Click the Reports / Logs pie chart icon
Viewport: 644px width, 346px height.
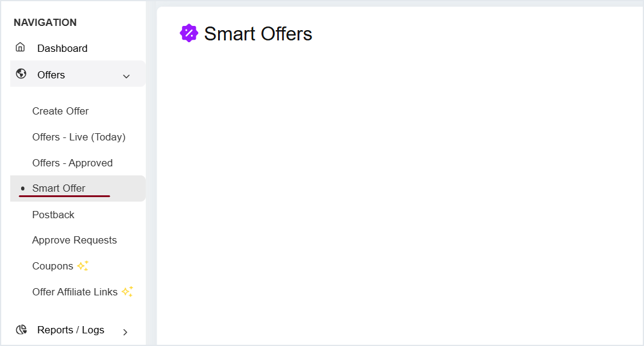(x=21, y=329)
